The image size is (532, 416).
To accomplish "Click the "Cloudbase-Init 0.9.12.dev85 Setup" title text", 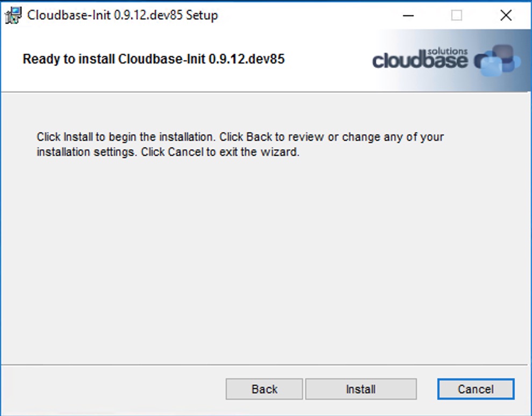I will (123, 15).
